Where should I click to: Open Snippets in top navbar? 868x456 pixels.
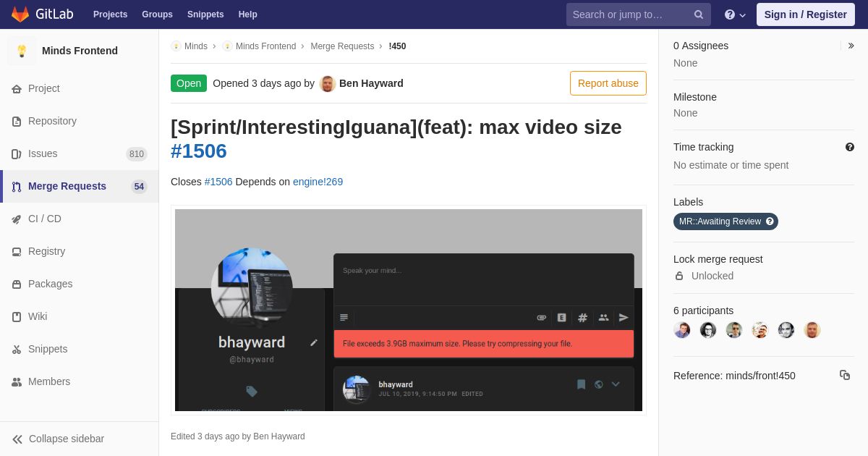point(205,14)
